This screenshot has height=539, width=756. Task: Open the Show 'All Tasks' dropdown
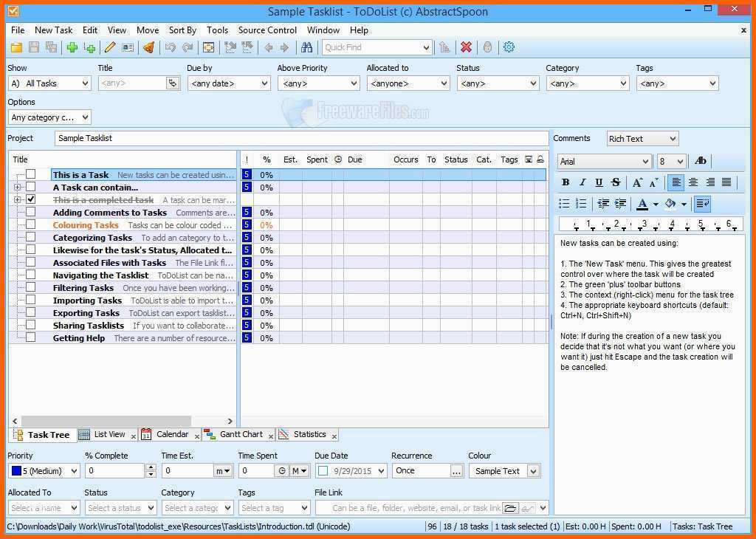[49, 83]
